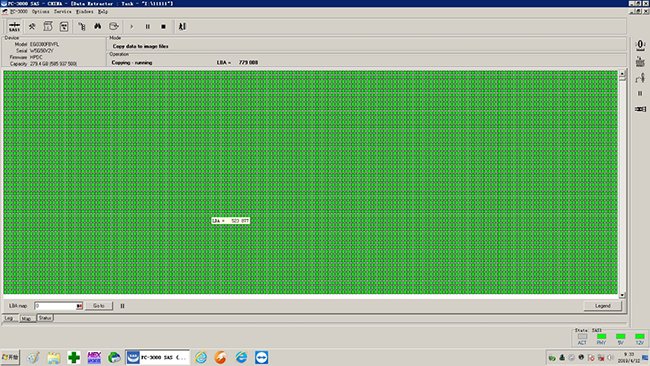Click the probe cable icon in right sidebar
The width and height of the screenshot is (650, 366).
coord(640,78)
